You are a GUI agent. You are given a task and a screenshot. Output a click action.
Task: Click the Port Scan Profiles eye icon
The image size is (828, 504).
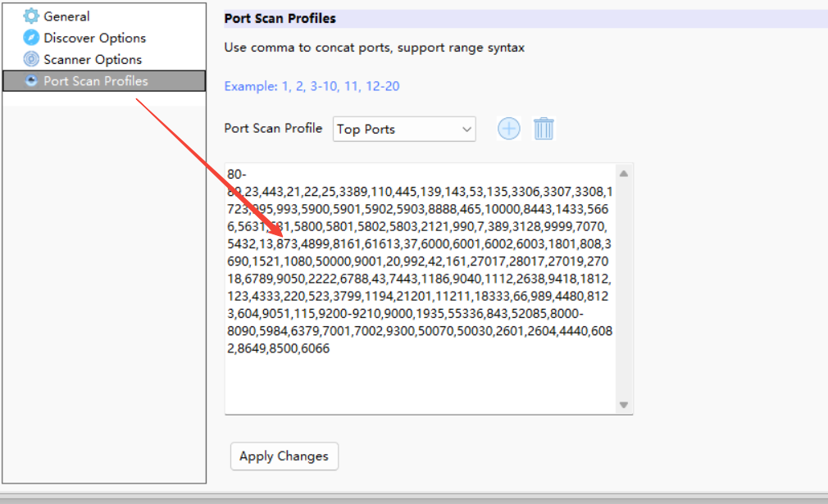31,80
